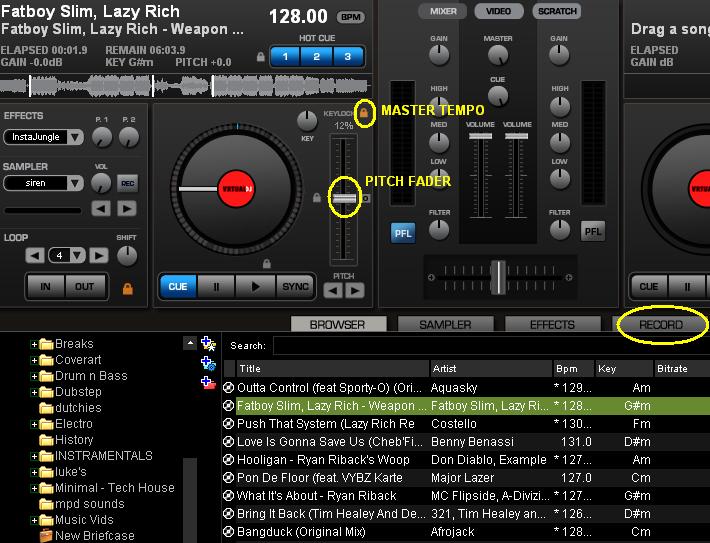The image size is (710, 543).
Task: Pause the left deck
Action: [216, 286]
